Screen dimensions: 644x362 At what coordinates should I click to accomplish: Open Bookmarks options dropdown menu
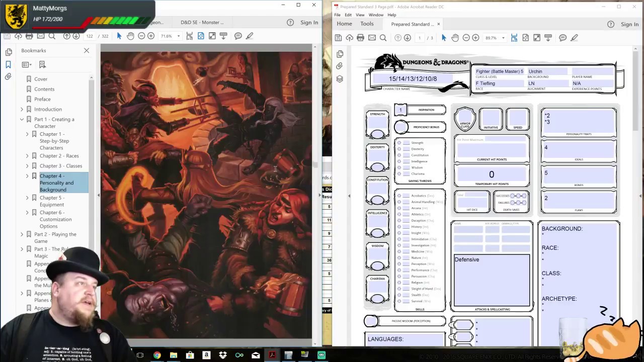(27, 64)
